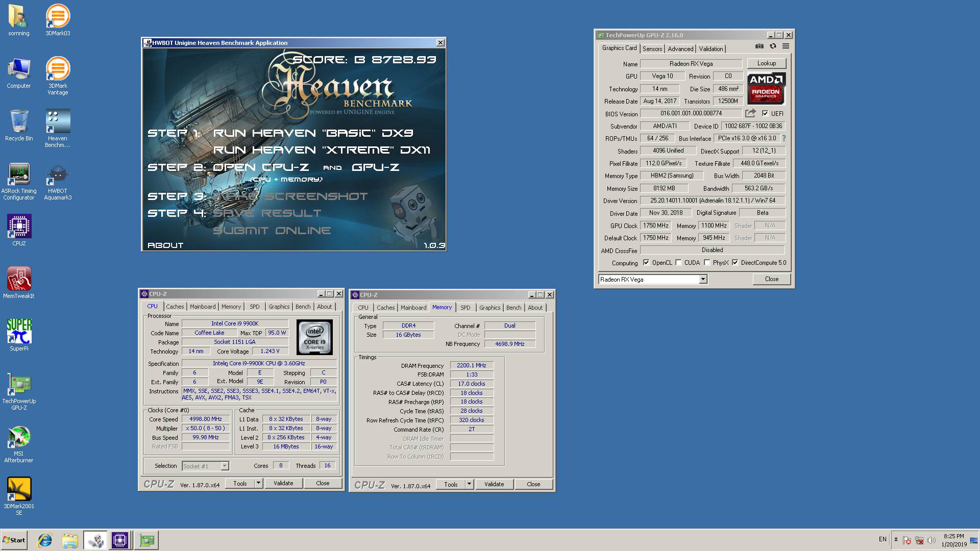980x551 pixels.
Task: Switch to GPU-Z taskbar item
Action: [146, 540]
